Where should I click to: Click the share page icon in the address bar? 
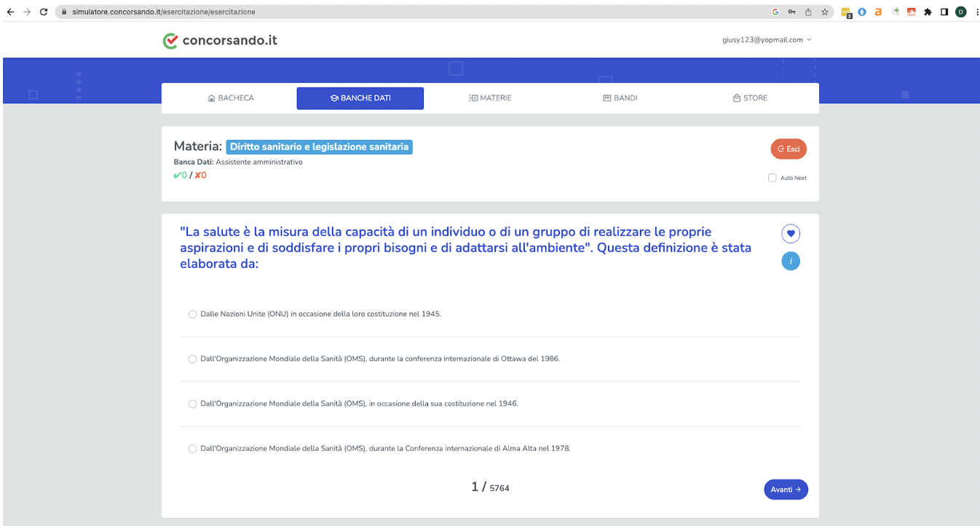[x=808, y=12]
